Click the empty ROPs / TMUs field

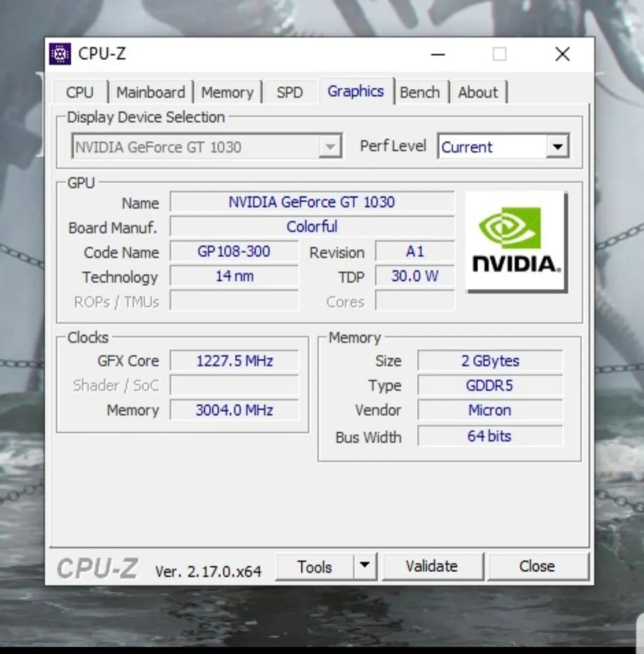234,301
